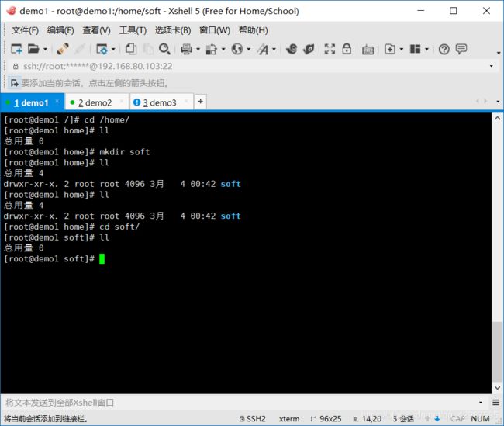The height and width of the screenshot is (426, 504).
Task: Click the terminal vertical scrollbar thumb
Action: click(x=497, y=352)
